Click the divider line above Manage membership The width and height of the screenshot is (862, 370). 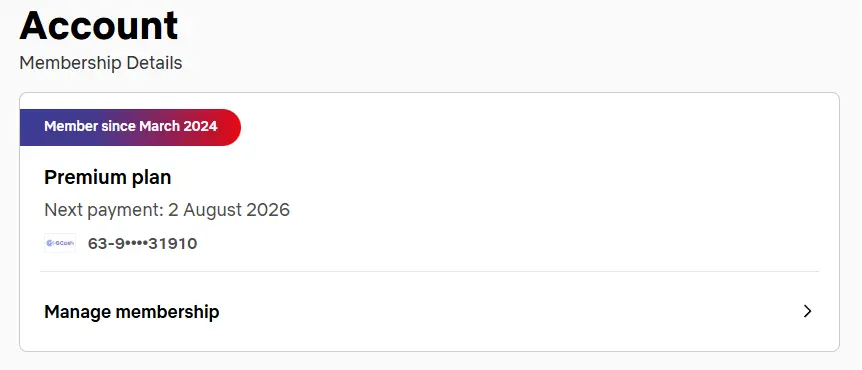tap(429, 271)
